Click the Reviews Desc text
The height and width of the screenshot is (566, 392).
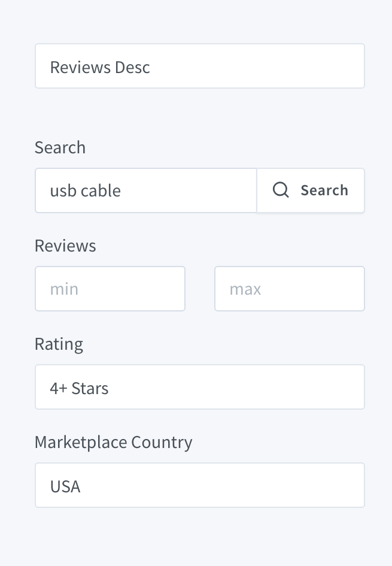point(100,67)
